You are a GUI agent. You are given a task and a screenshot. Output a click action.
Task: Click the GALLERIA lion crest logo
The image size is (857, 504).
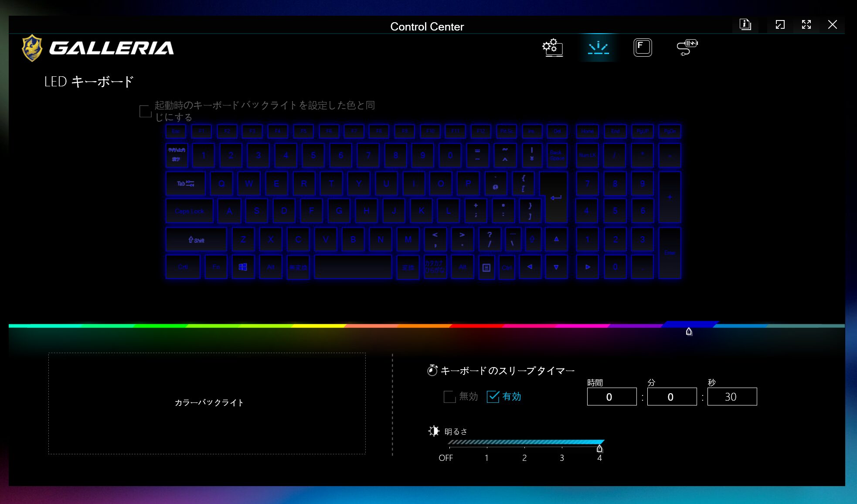32,48
